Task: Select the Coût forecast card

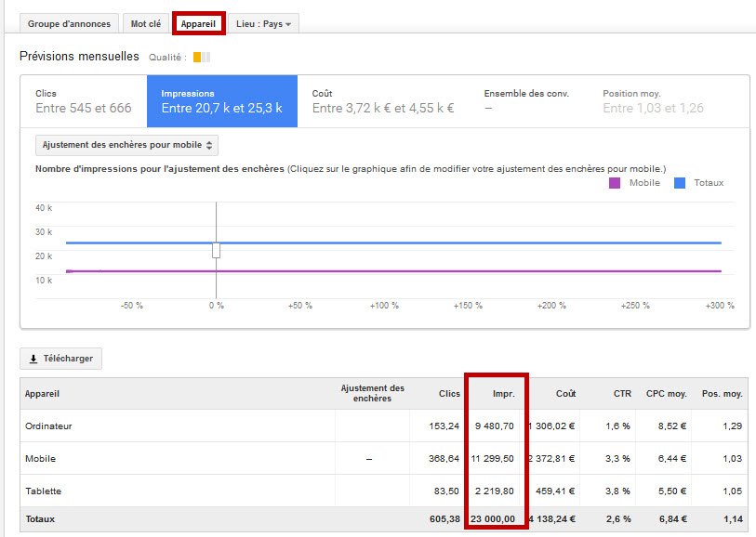Action: pyautogui.click(x=383, y=101)
